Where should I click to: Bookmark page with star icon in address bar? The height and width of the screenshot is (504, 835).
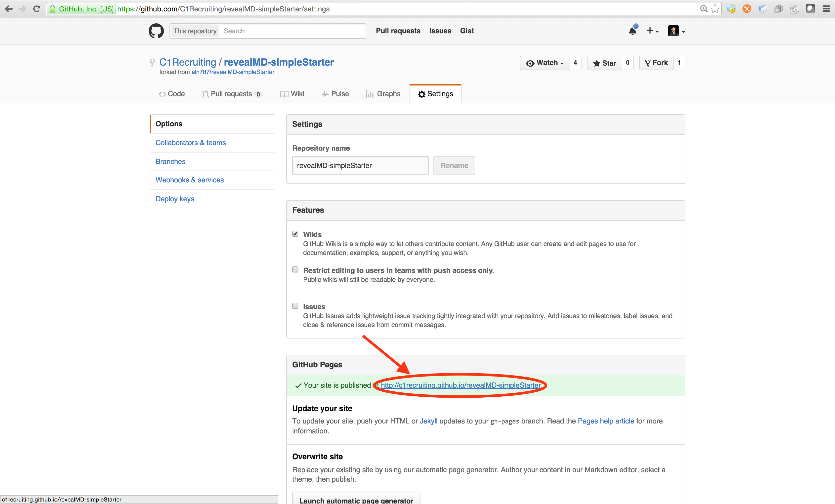[715, 9]
